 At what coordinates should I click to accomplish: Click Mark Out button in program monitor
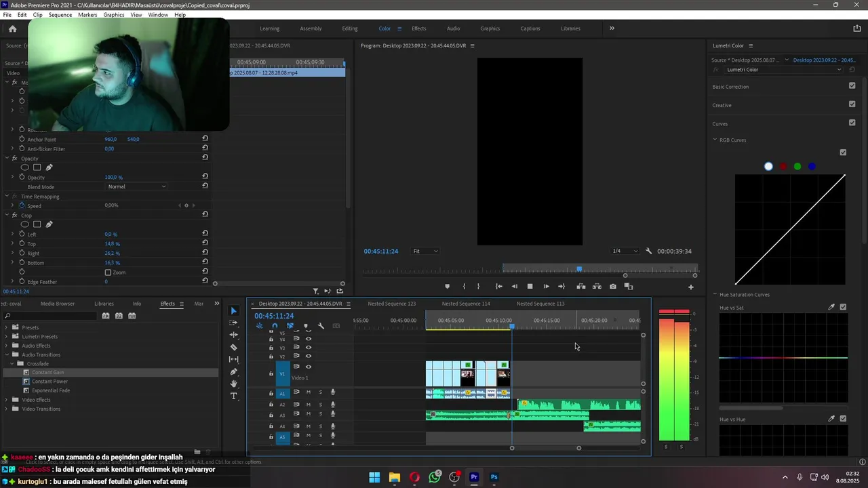pos(478,287)
